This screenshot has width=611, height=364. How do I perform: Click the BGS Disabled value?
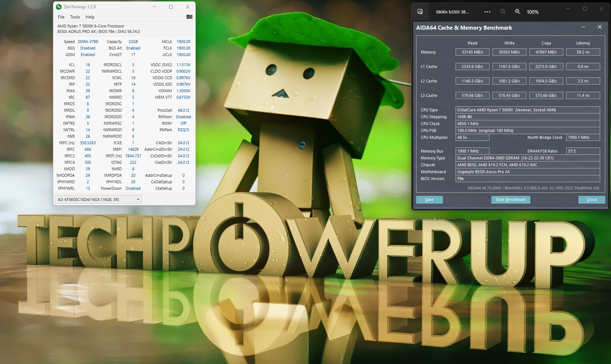(x=88, y=48)
